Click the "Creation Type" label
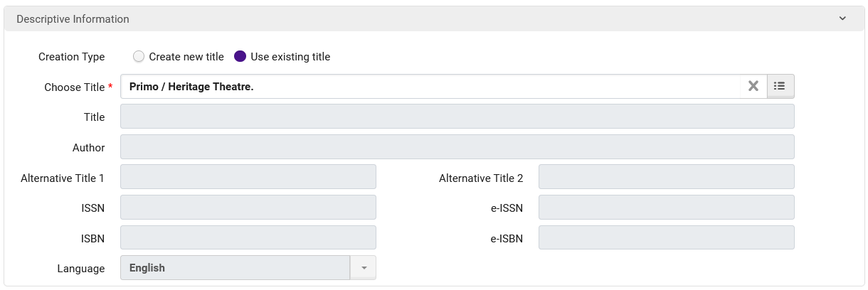The height and width of the screenshot is (290, 868). (x=71, y=57)
